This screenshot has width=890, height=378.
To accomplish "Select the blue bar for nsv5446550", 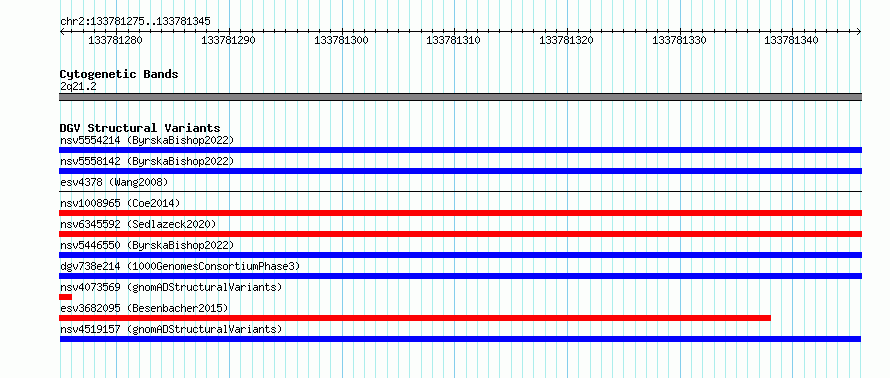I will point(460,255).
